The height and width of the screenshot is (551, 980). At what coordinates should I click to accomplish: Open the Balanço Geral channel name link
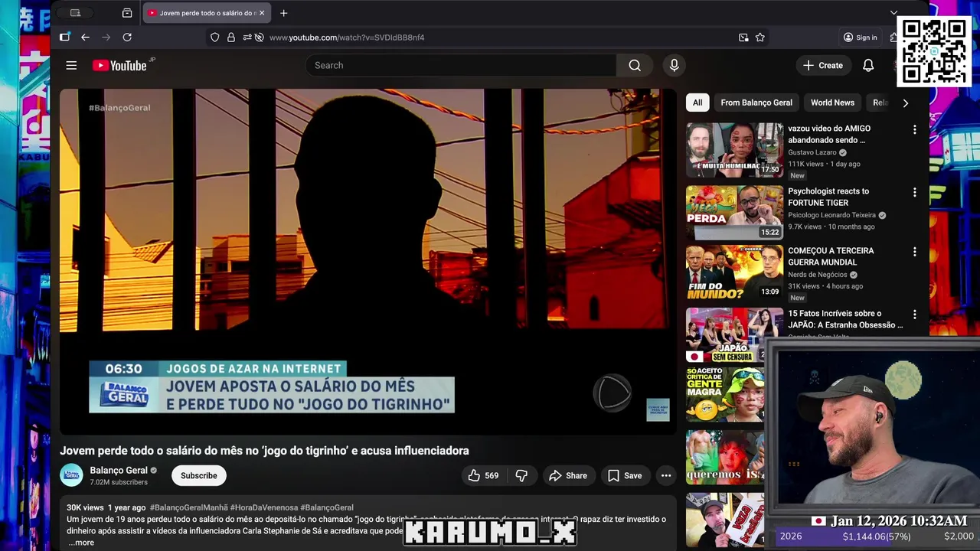pyautogui.click(x=119, y=471)
